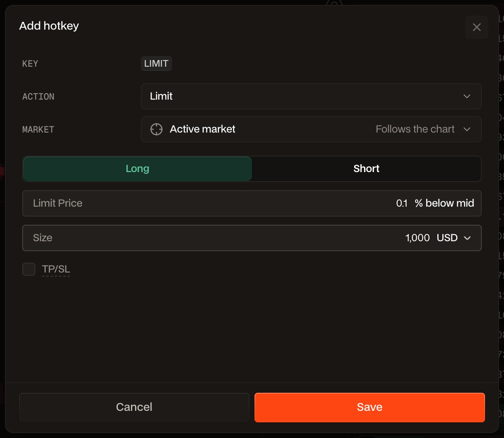Click the chevron arrow in the Action field
This screenshot has width=504, height=438.
pos(467,96)
